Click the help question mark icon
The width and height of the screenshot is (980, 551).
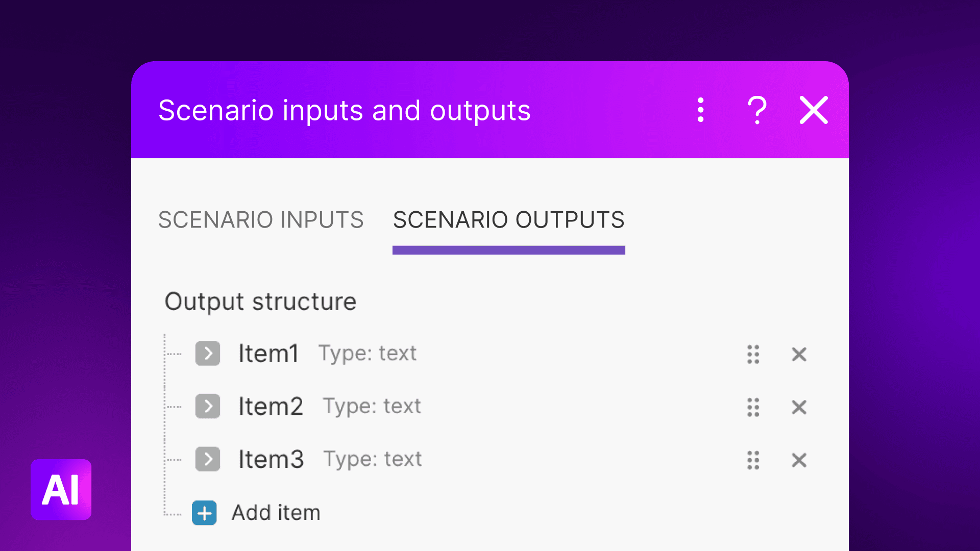[756, 110]
